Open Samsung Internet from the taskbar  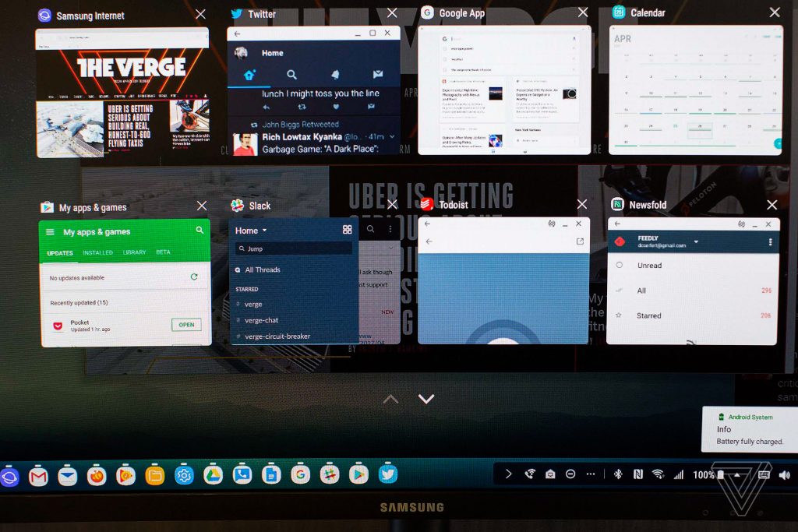click(9, 477)
